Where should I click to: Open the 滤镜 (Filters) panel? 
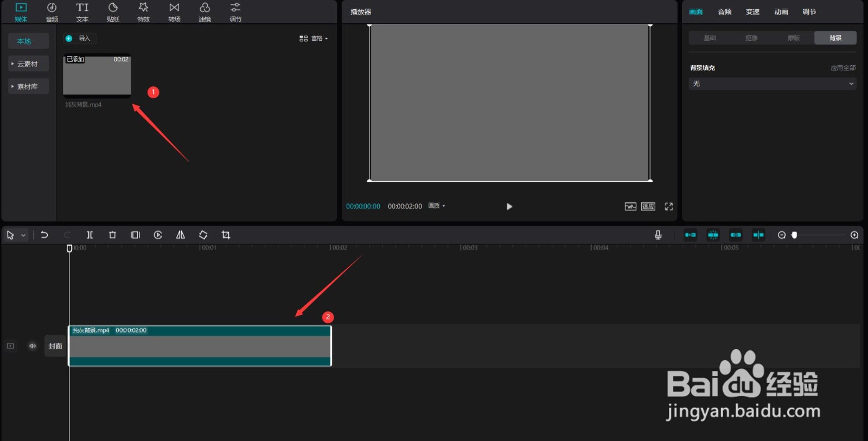click(205, 12)
